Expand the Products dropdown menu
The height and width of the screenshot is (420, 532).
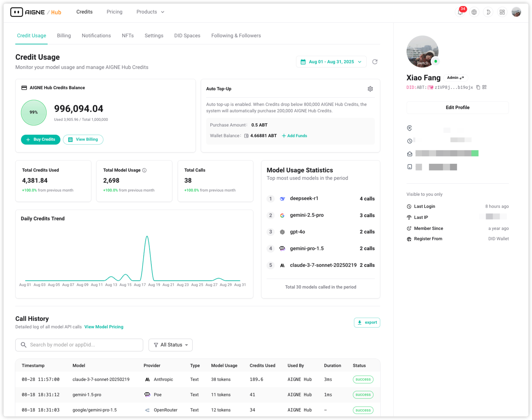(x=150, y=12)
